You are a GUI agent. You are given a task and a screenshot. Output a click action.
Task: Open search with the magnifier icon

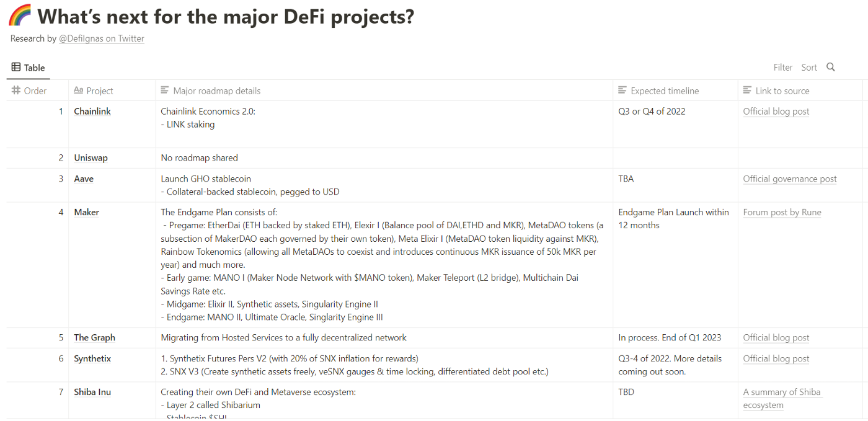coord(830,67)
